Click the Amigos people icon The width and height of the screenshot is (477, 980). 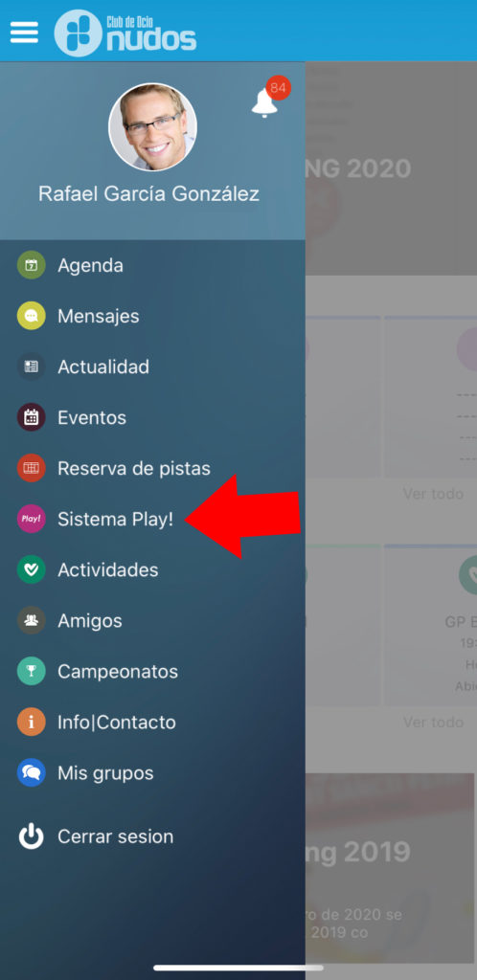[31, 620]
